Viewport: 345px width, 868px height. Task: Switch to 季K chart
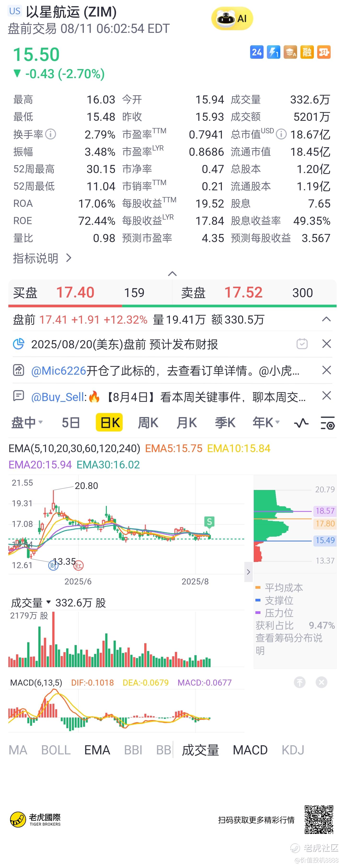coord(225,423)
